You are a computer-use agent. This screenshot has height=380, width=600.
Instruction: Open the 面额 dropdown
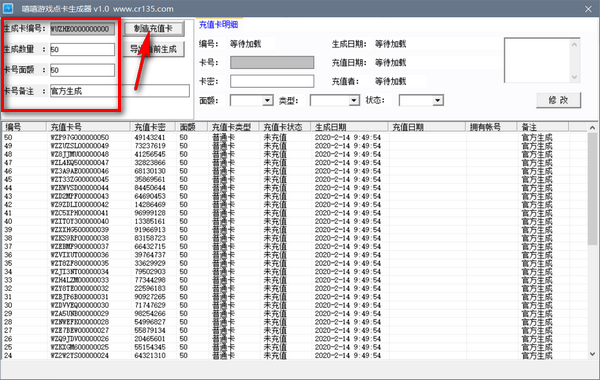pos(267,101)
